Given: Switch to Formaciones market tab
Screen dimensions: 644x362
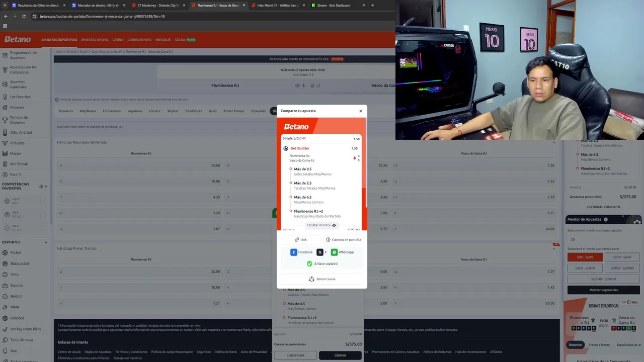Looking at the screenshot, I should [x=112, y=111].
